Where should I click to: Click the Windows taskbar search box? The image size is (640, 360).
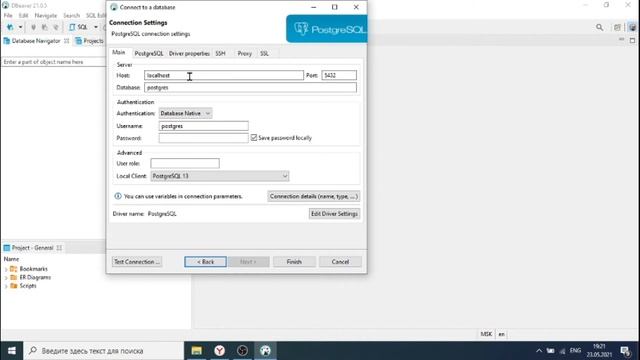coord(104,351)
